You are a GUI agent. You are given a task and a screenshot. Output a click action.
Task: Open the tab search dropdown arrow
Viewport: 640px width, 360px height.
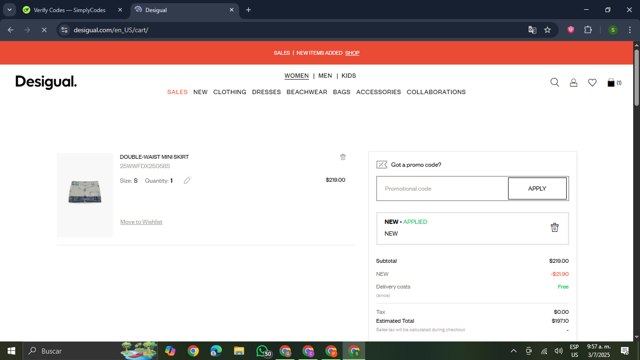pos(9,10)
